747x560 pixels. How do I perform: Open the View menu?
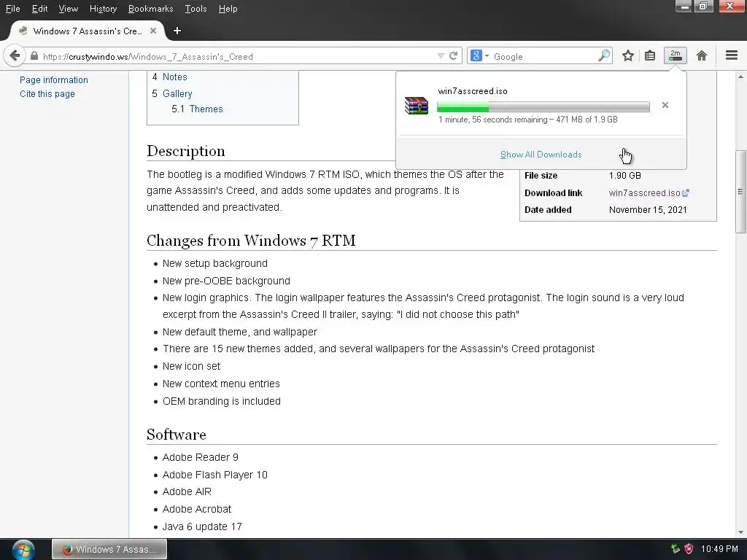68,9
